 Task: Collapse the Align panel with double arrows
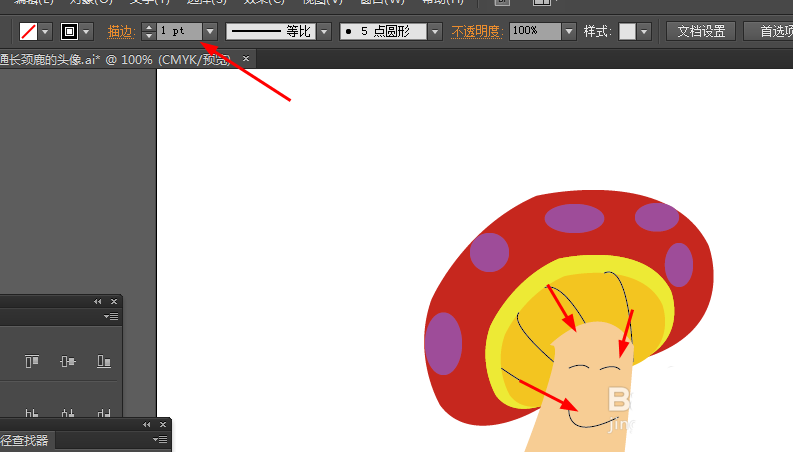pyautogui.click(x=98, y=301)
